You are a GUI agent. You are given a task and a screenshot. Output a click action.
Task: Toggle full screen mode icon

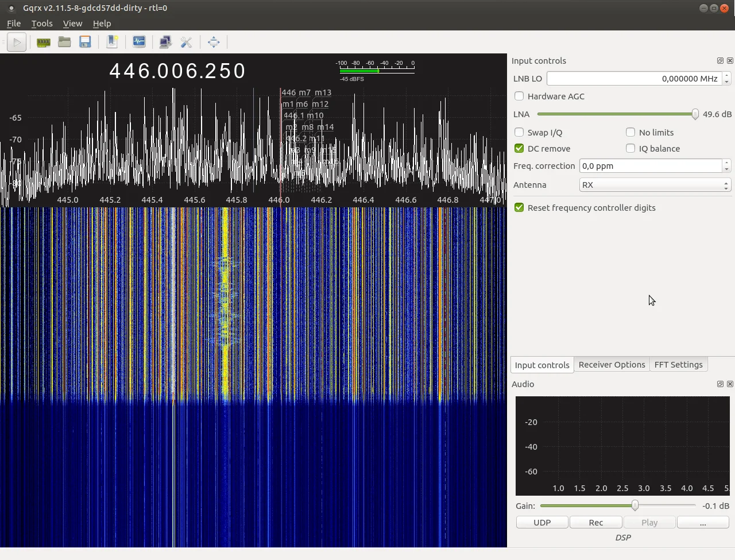tap(214, 42)
